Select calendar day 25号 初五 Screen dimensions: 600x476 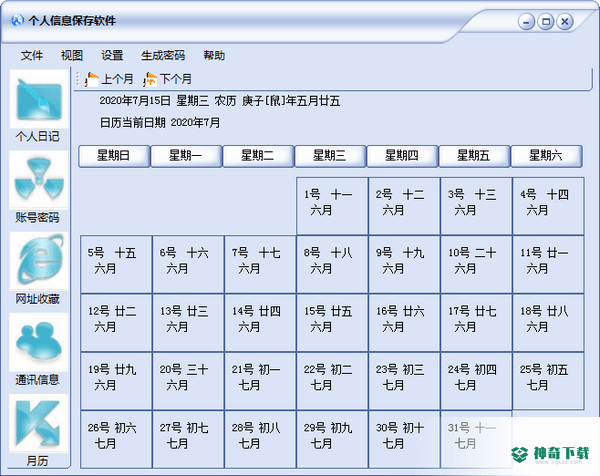click(548, 381)
